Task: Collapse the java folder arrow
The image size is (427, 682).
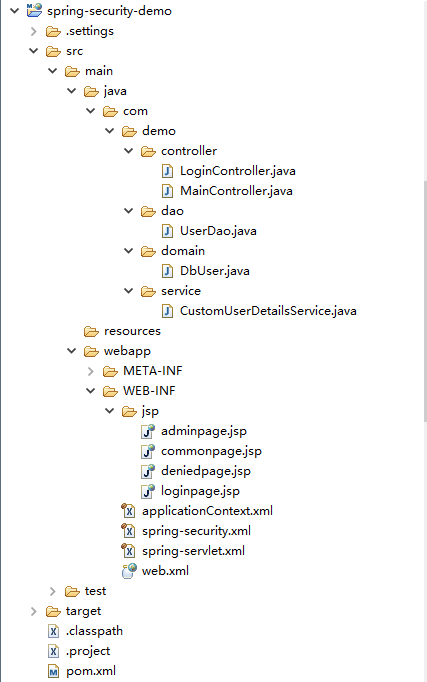Action: click(72, 91)
